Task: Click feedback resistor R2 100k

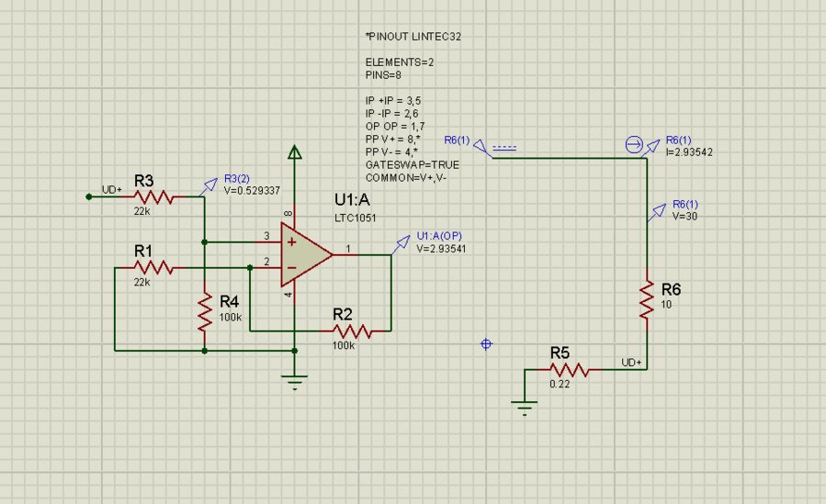Action: coord(353,329)
